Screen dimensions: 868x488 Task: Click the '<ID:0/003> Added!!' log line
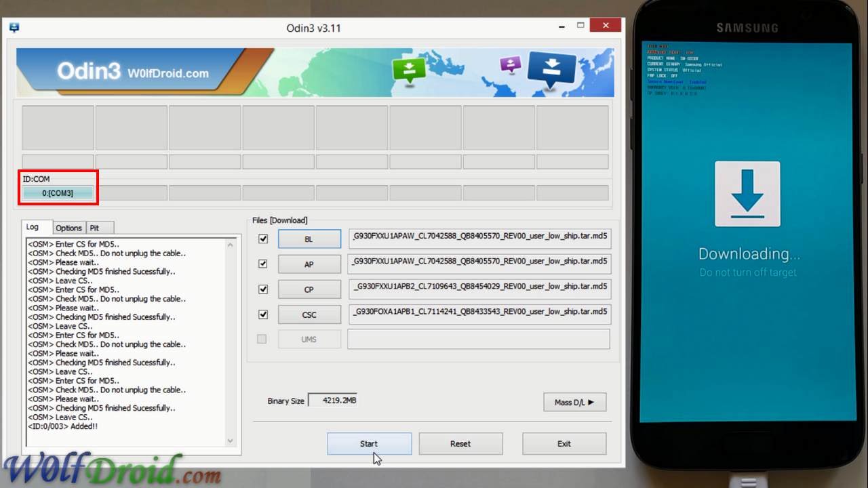[x=62, y=426]
